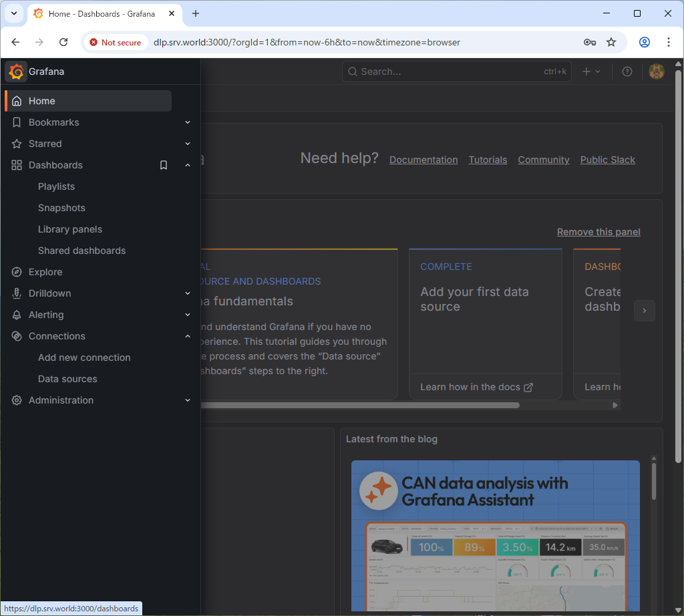Open Add new connection in the sidebar
Image resolution: width=684 pixels, height=616 pixels.
pos(84,357)
